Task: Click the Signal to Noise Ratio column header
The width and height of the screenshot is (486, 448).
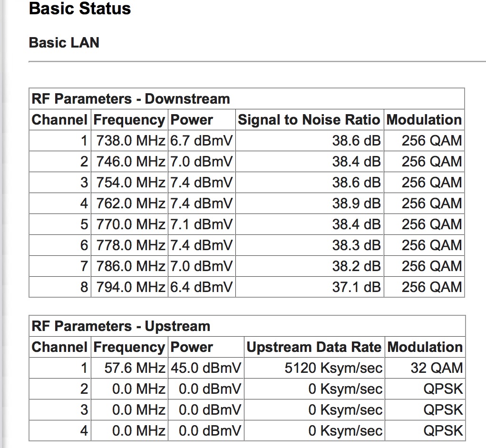Action: tap(309, 120)
